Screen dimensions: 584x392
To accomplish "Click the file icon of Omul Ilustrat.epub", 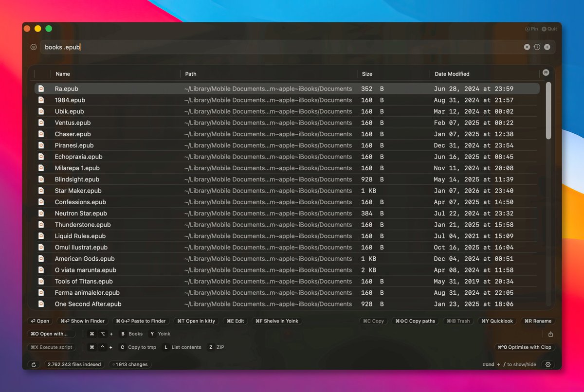I will [41, 247].
